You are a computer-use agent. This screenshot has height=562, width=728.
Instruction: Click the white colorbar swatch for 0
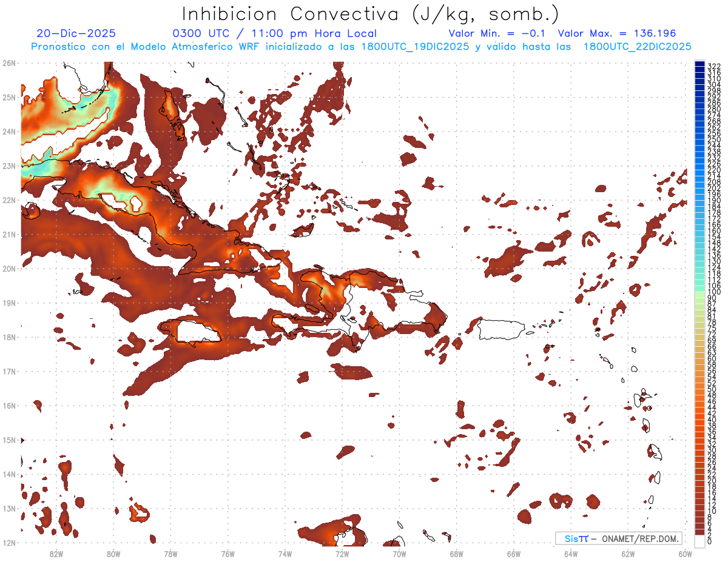coord(699,540)
